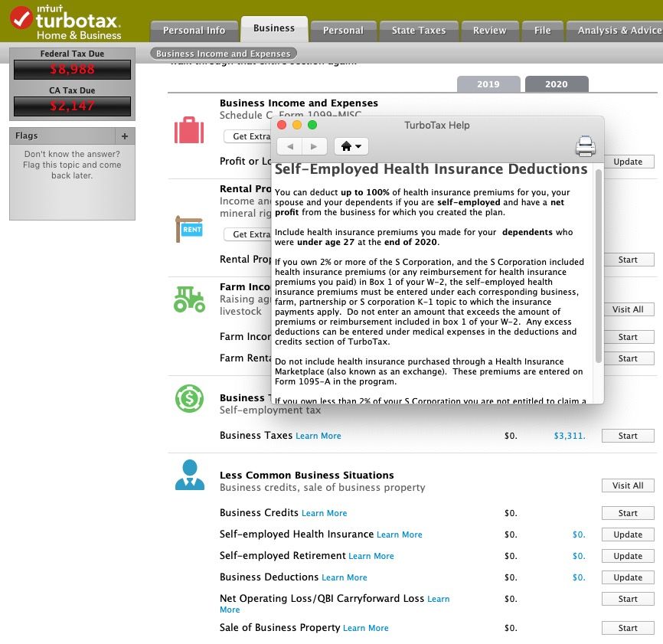Click the Federal Tax Due $8,988 amount

pos(72,70)
